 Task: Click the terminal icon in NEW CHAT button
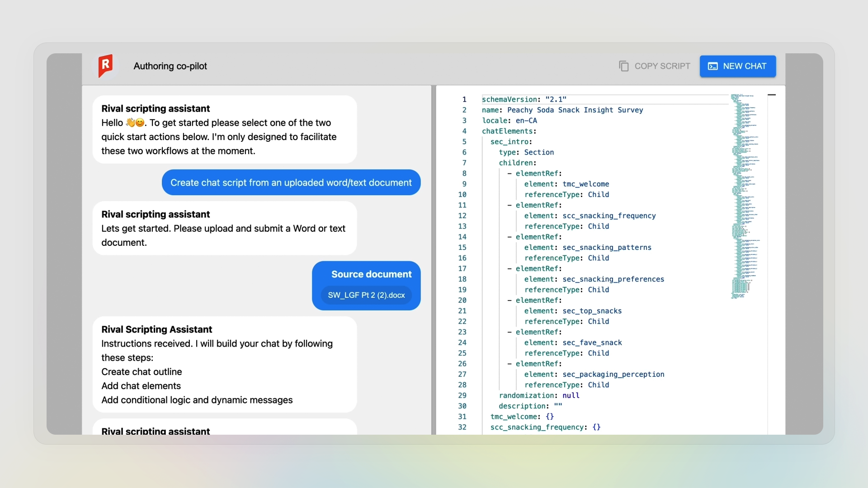coord(713,66)
